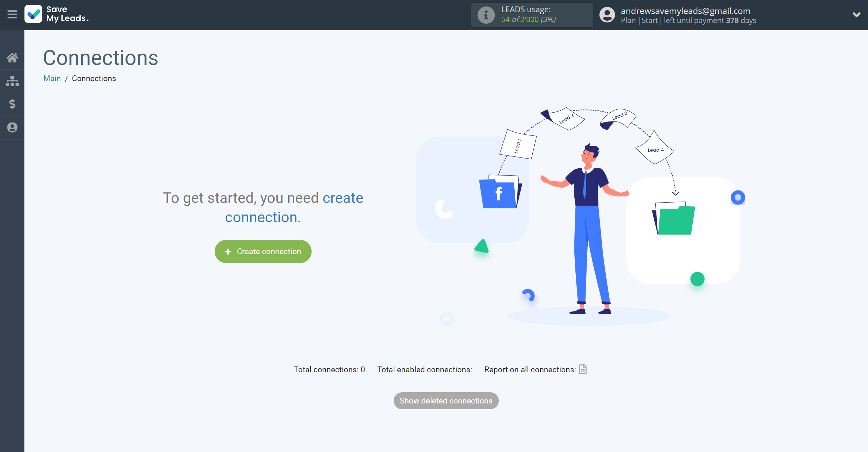This screenshot has height=452, width=868.
Task: Click the Main breadcrumb navigation item
Action: pos(52,78)
